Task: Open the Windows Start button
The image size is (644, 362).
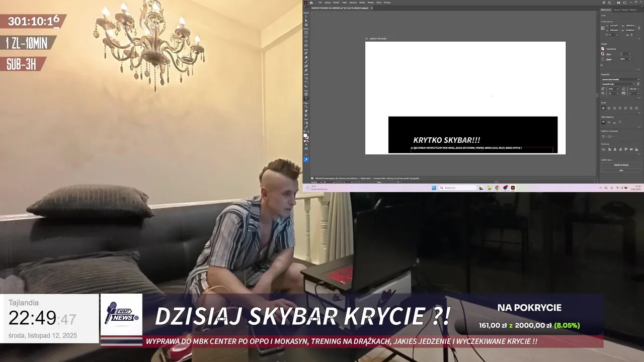Action: pos(434,188)
